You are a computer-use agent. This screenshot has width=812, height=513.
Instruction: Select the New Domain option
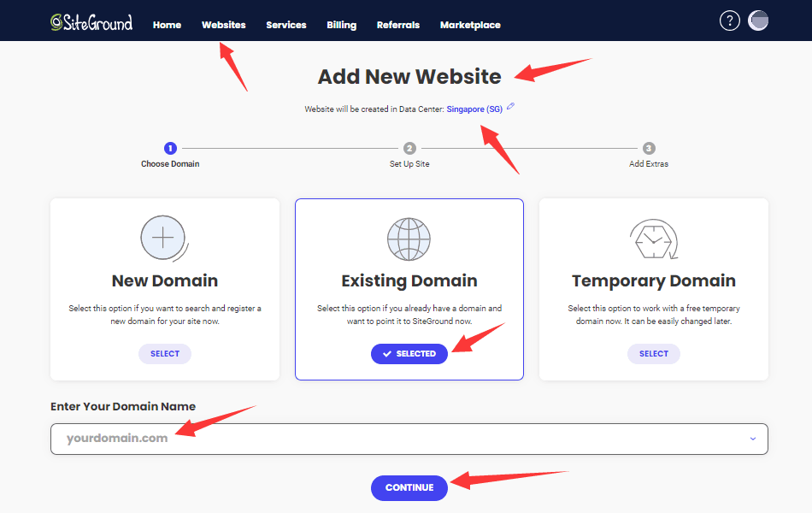(165, 354)
